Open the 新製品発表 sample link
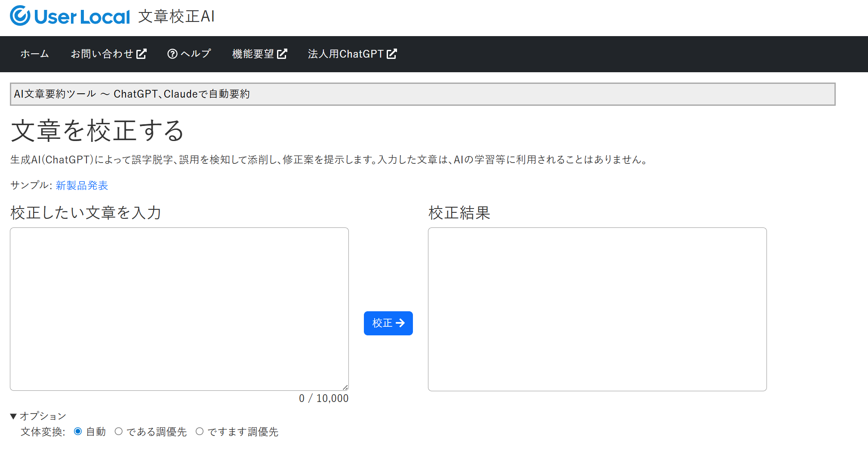The width and height of the screenshot is (868, 451). click(82, 186)
